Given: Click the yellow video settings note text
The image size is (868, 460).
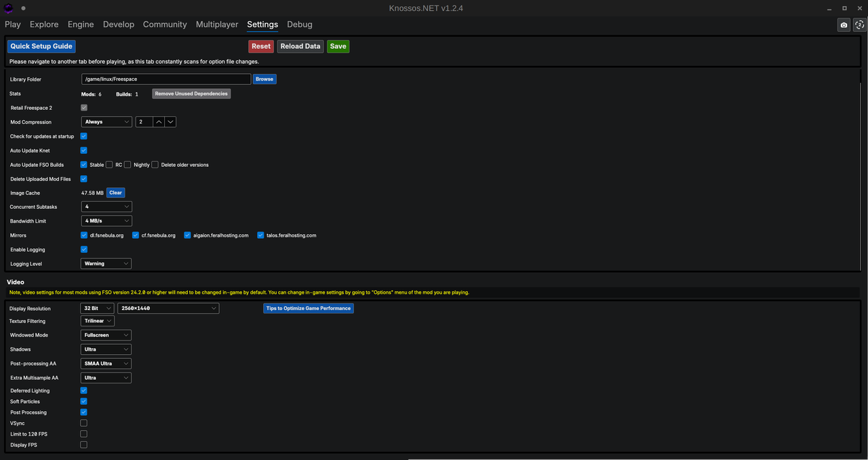Looking at the screenshot, I should tap(239, 293).
